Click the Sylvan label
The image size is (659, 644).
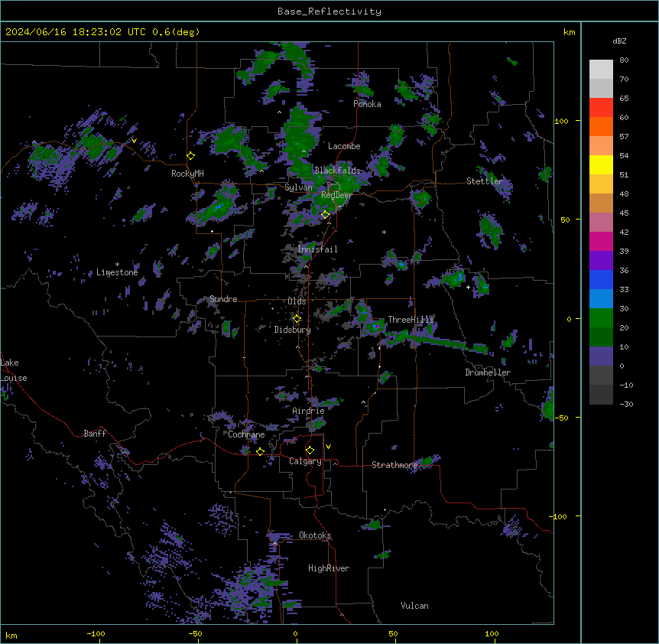click(298, 187)
